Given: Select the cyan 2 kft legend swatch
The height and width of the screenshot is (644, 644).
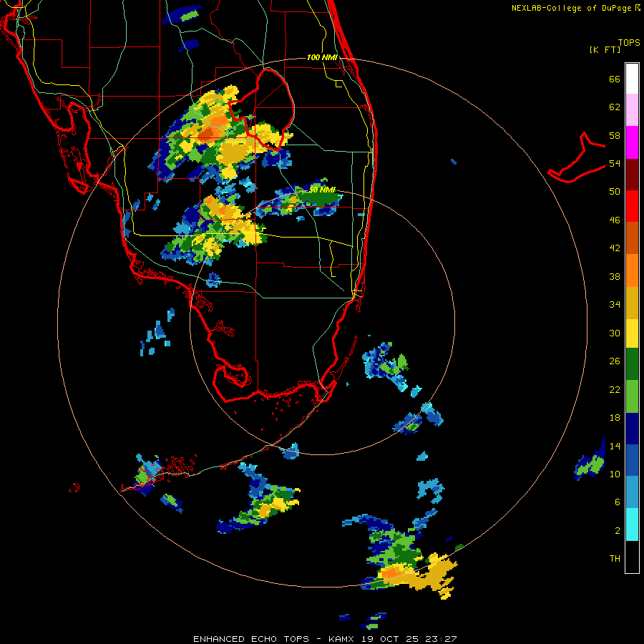Looking at the screenshot, I should tap(632, 525).
